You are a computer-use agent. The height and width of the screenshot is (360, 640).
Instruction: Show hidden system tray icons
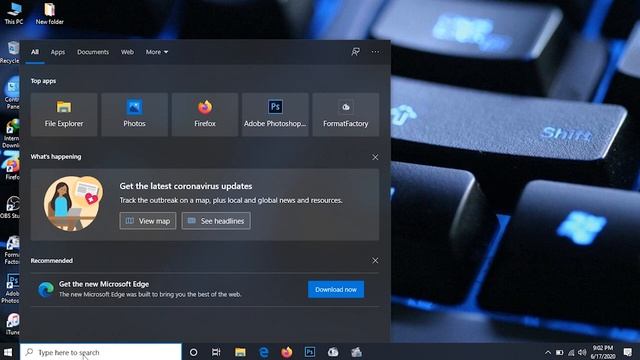click(548, 353)
